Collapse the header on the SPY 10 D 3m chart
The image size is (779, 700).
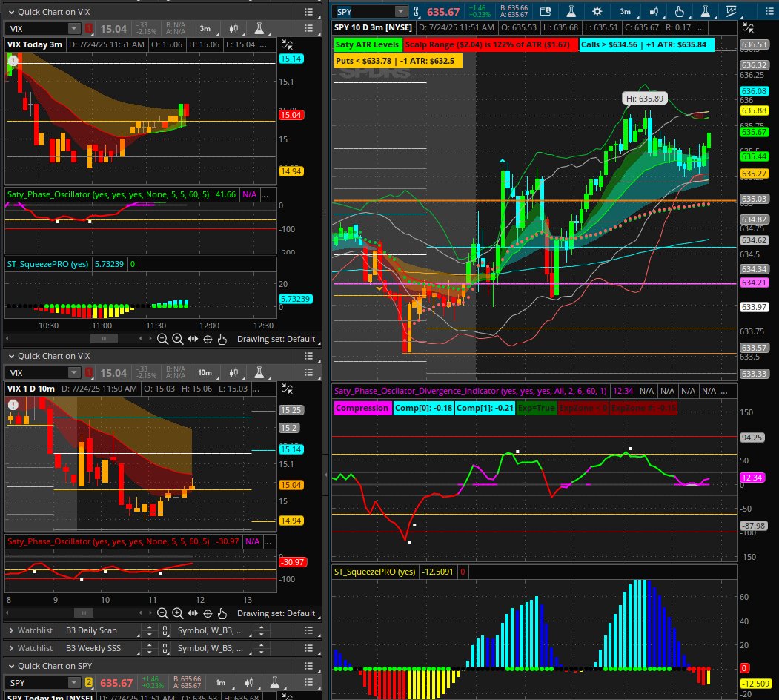click(748, 28)
